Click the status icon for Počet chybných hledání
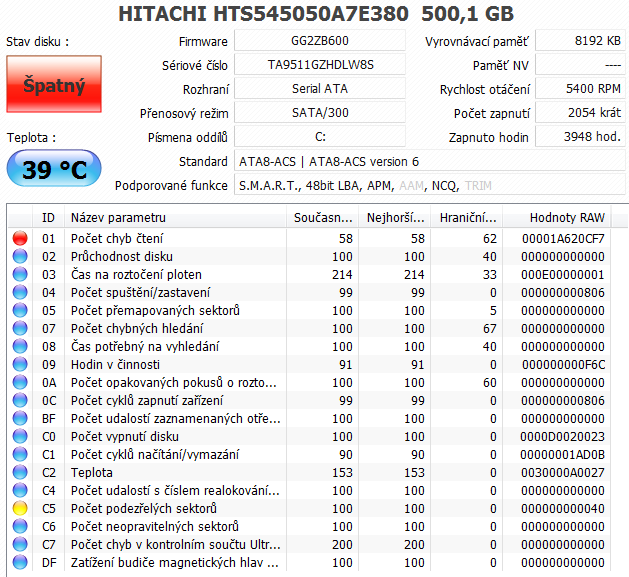Viewport: 629px width, 577px height. click(20, 329)
